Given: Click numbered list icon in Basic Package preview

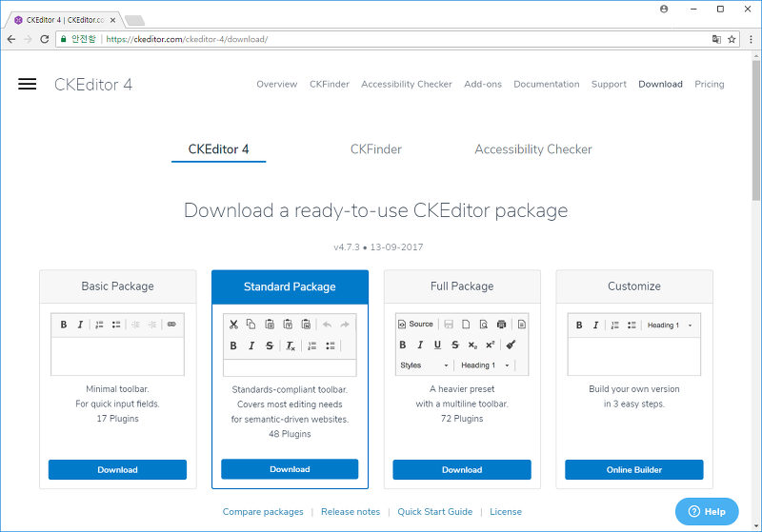Looking at the screenshot, I should click(x=100, y=325).
